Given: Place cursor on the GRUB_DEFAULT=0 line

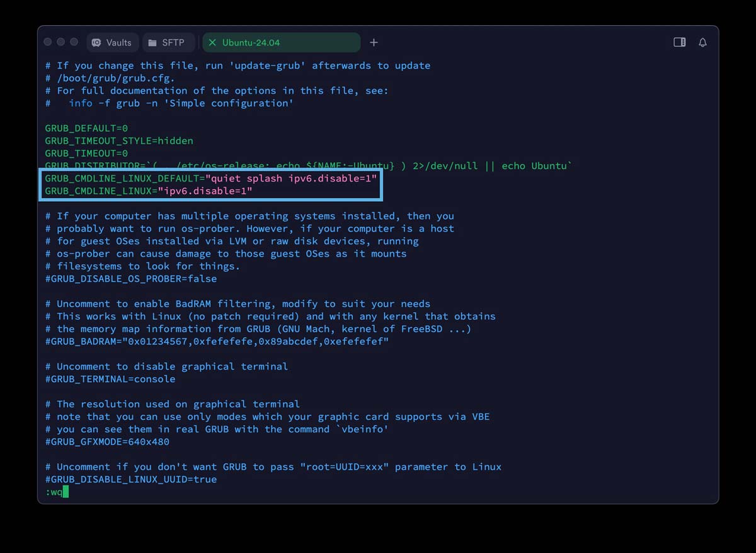Looking at the screenshot, I should pyautogui.click(x=86, y=128).
